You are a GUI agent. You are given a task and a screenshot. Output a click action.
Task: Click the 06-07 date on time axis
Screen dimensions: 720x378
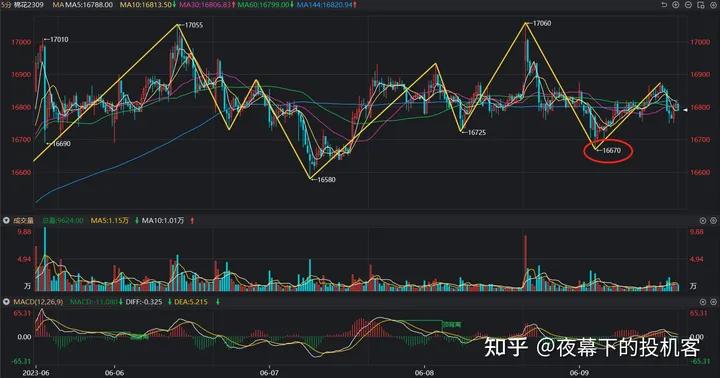point(269,372)
